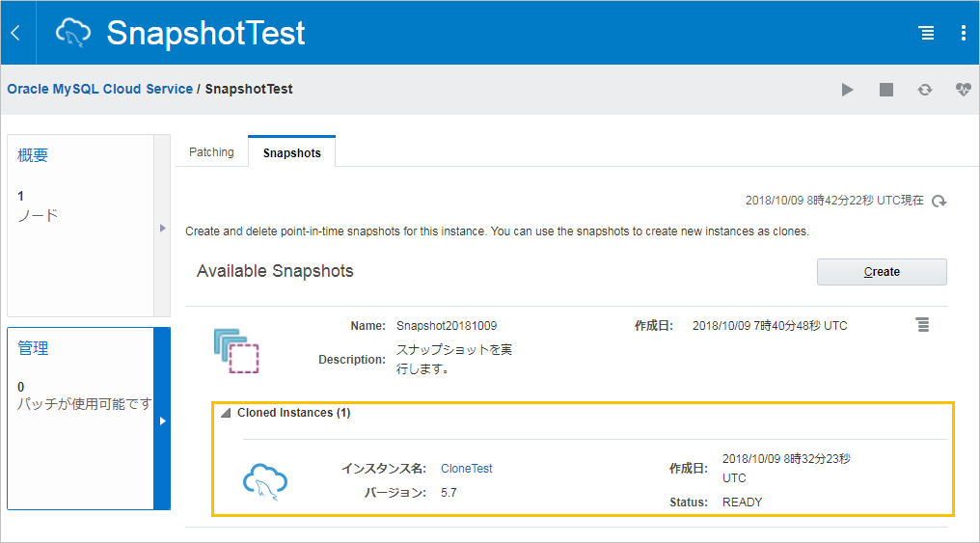Screen dimensions: 980x543
Task: Open the CloneTest instance link
Action: coord(466,469)
